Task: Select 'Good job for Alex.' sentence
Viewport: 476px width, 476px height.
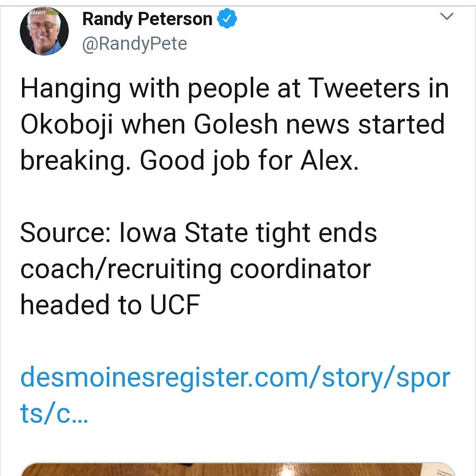Action: click(249, 161)
